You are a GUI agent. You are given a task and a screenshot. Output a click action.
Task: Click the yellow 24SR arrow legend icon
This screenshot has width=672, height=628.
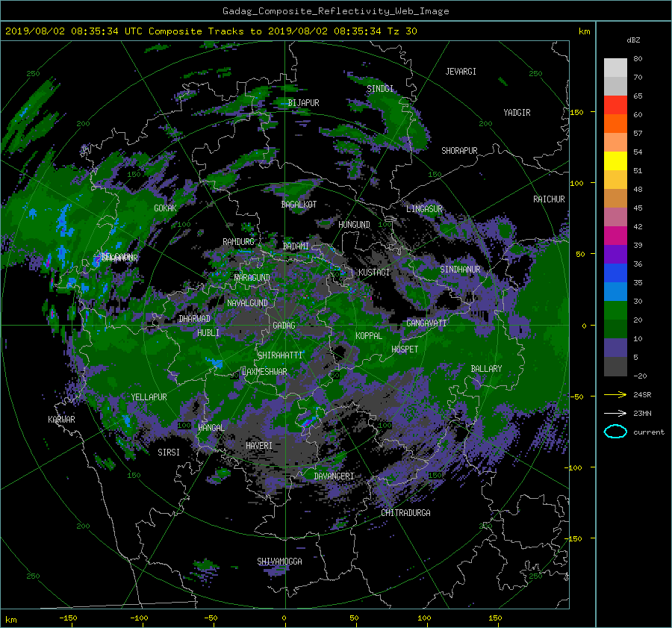[x=615, y=394]
